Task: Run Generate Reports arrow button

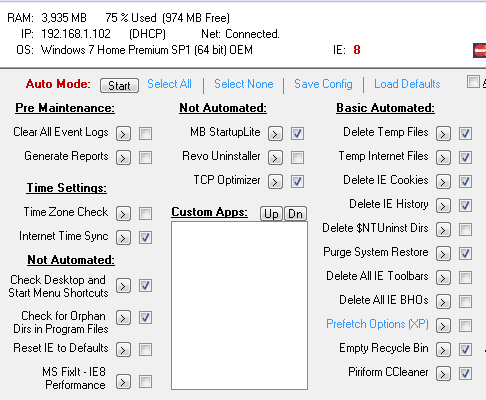Action: (x=123, y=158)
